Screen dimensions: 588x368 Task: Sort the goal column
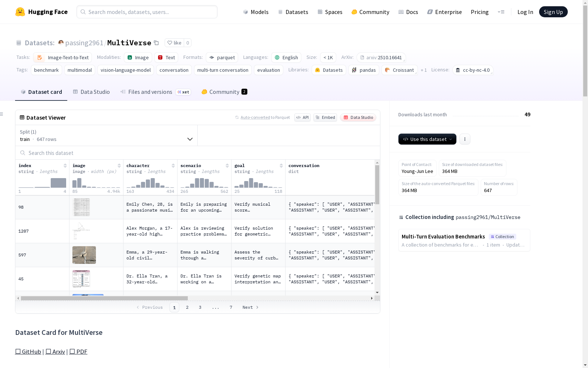click(281, 166)
